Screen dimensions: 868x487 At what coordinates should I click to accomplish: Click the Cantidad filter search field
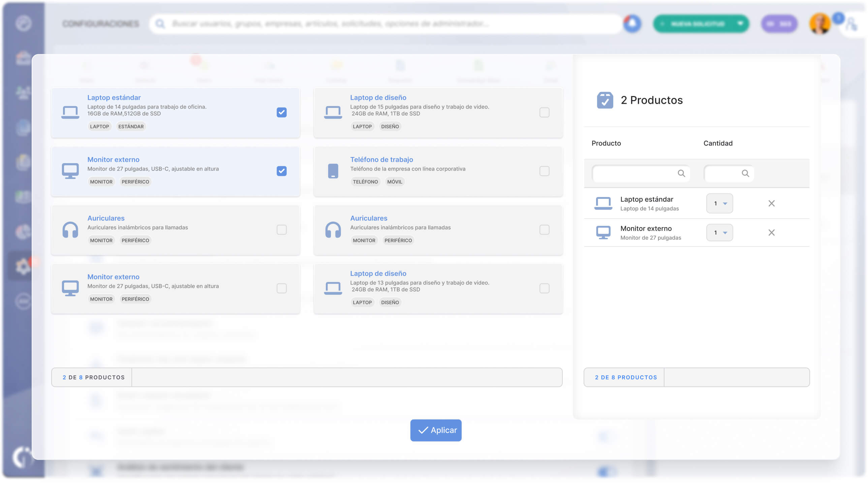pyautogui.click(x=728, y=173)
